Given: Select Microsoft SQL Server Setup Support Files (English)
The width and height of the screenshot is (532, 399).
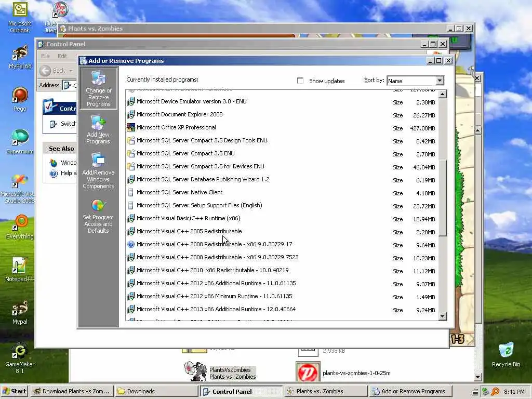Looking at the screenshot, I should click(282, 205).
